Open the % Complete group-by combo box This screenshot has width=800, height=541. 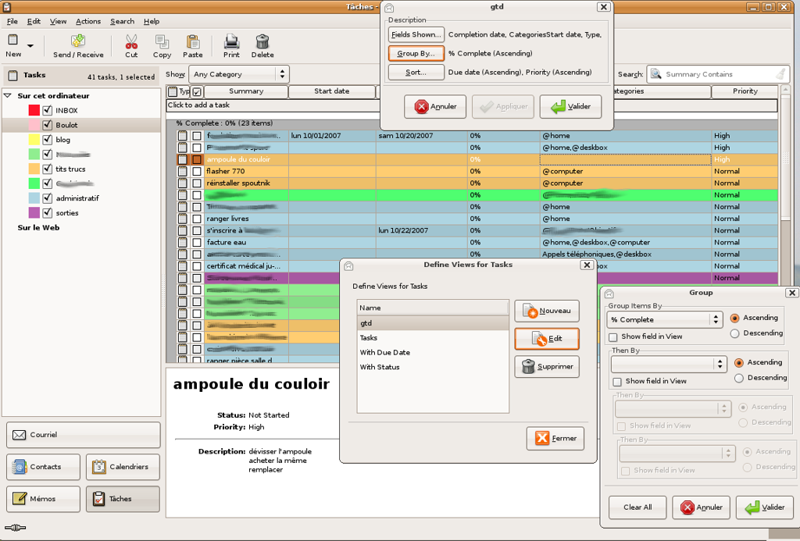(664, 320)
